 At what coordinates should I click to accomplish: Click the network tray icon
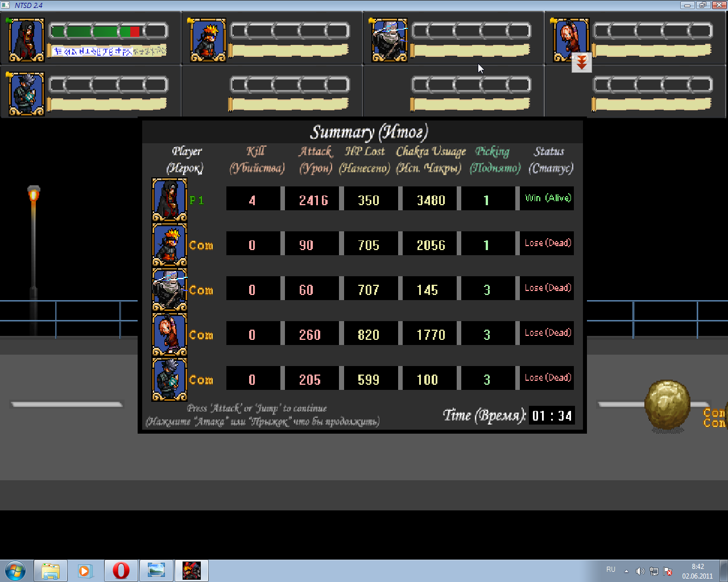click(x=654, y=571)
